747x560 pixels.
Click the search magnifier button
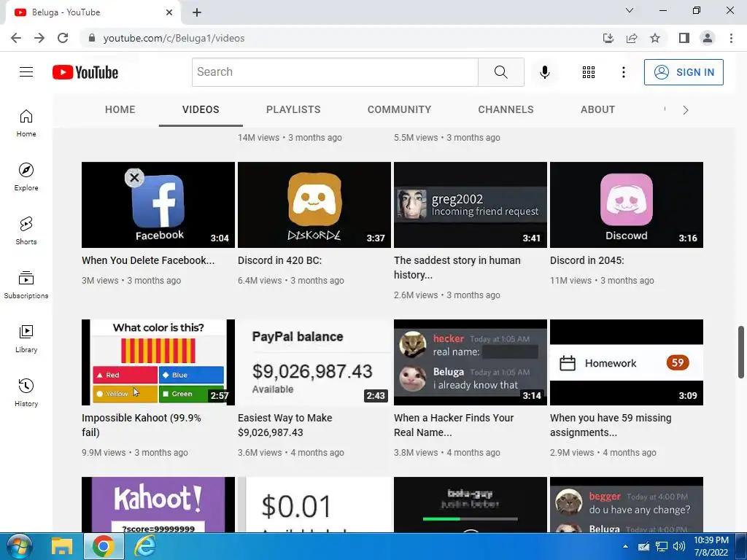(x=500, y=72)
